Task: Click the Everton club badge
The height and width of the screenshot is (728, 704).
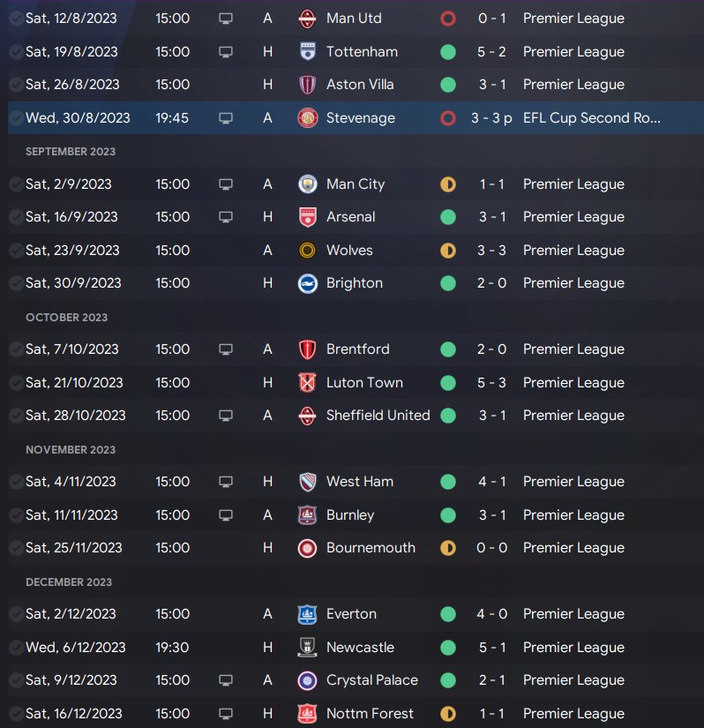Action: (307, 614)
